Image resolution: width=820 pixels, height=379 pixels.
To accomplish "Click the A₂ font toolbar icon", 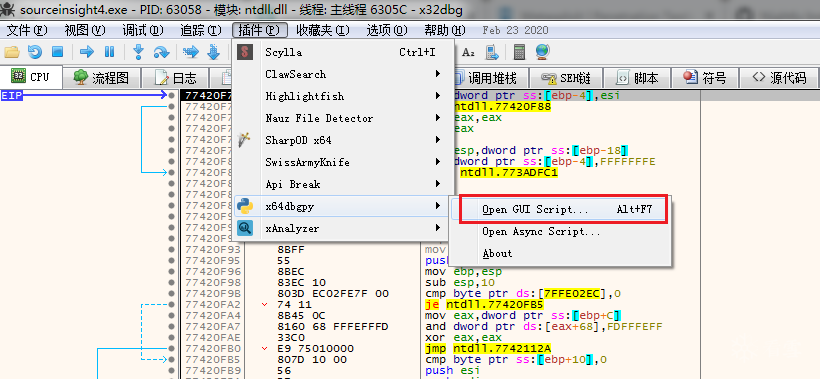I will 469,52.
